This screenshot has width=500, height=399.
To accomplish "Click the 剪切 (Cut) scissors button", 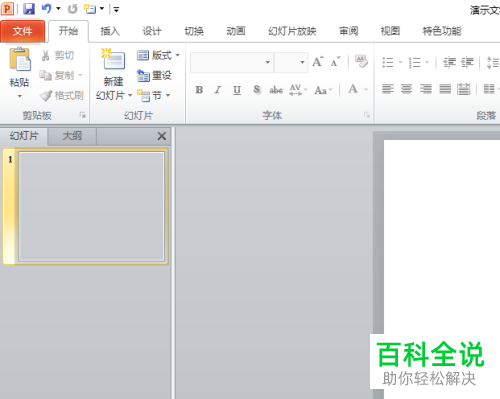I will point(57,55).
